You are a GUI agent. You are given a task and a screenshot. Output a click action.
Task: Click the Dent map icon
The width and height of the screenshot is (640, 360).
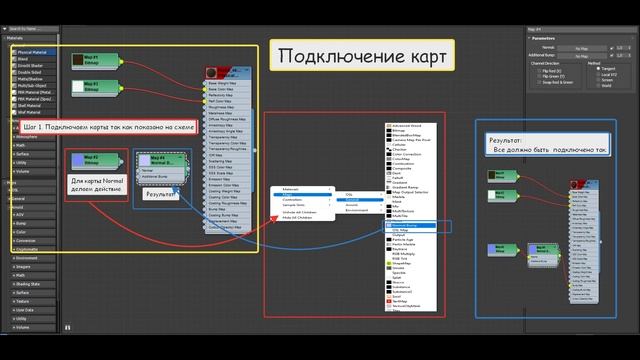click(x=389, y=173)
